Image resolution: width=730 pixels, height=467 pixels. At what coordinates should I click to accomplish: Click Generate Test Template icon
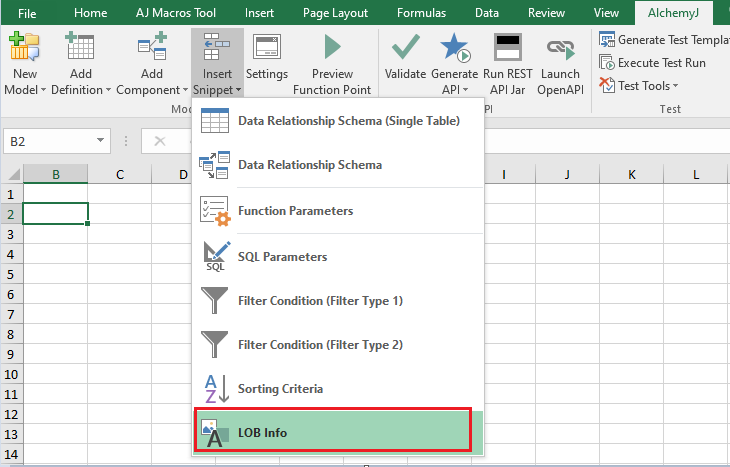click(607, 40)
